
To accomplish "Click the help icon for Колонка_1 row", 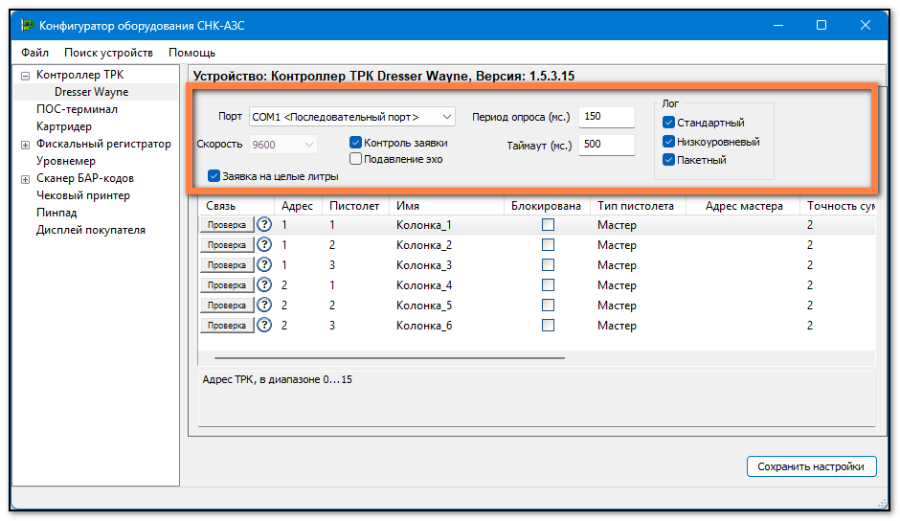I will (264, 225).
